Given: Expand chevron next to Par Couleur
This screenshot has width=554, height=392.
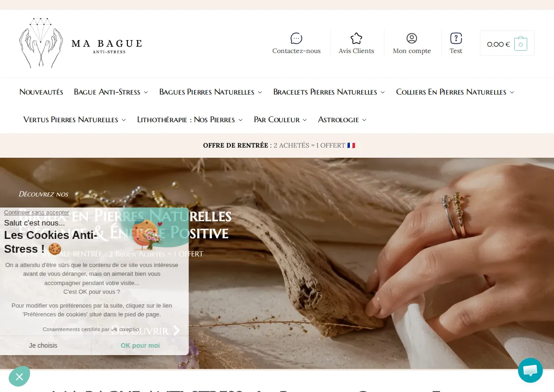Looking at the screenshot, I should [304, 120].
